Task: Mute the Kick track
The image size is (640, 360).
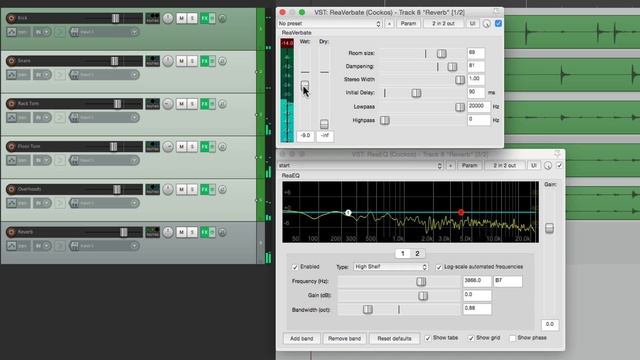Action: pyautogui.click(x=181, y=18)
